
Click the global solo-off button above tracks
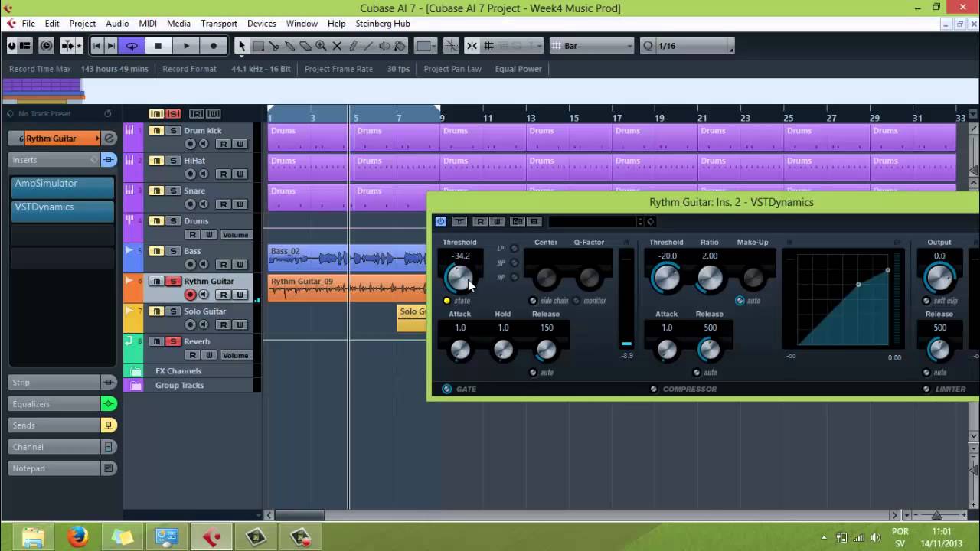coord(173,114)
